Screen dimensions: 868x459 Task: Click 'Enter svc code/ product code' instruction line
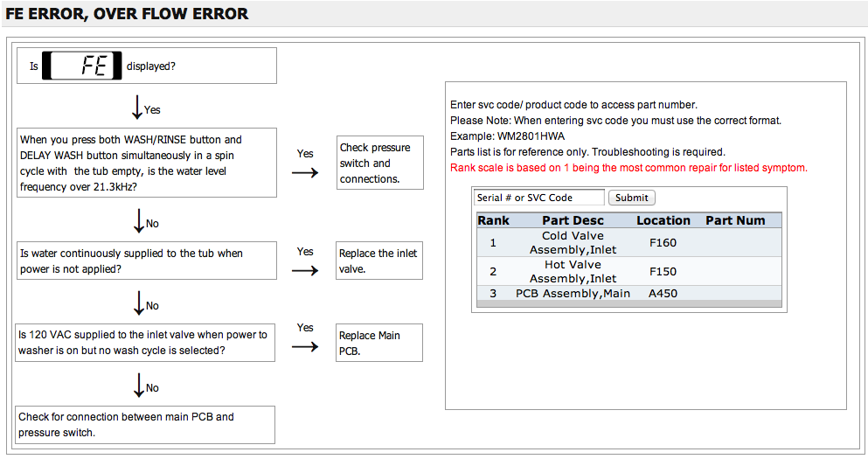coord(573,105)
